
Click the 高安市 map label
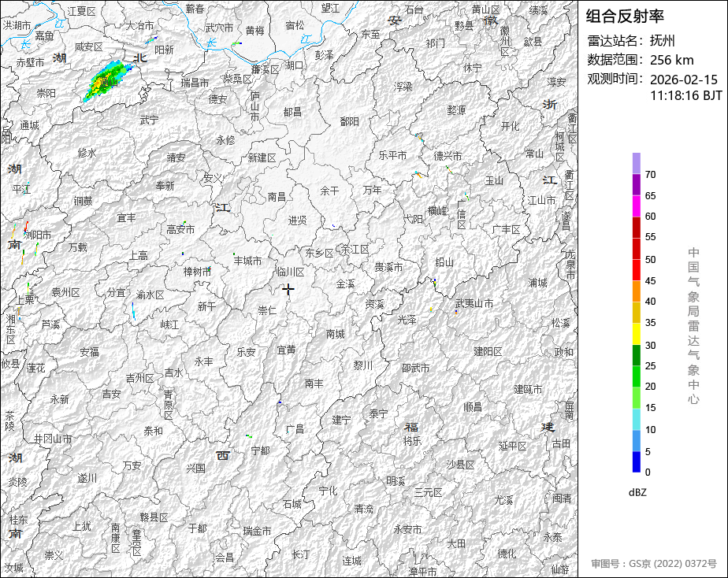[x=180, y=229]
